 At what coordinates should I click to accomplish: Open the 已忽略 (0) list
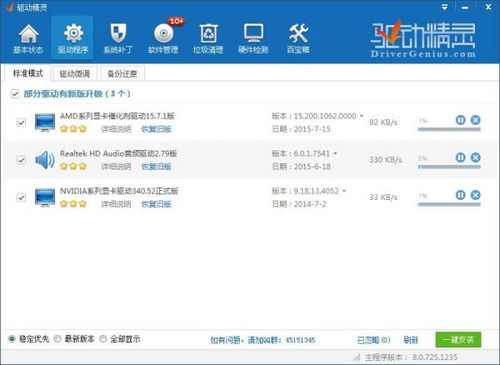click(374, 340)
